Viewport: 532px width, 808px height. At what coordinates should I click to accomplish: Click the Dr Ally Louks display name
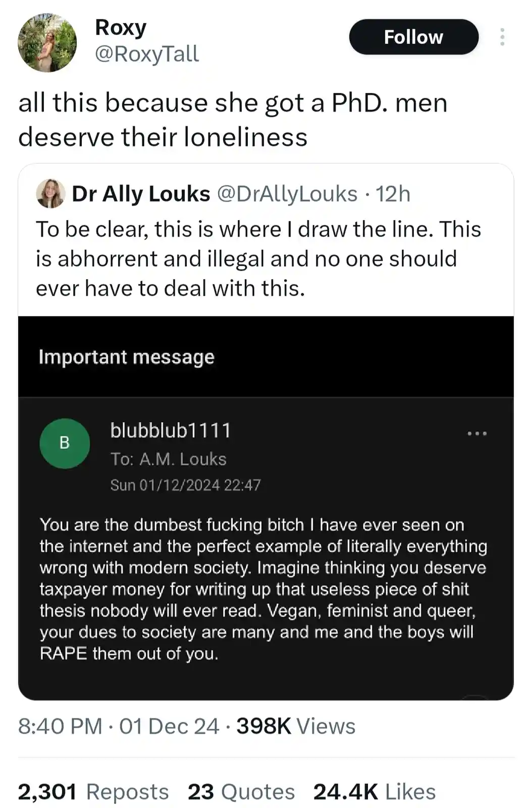point(141,194)
